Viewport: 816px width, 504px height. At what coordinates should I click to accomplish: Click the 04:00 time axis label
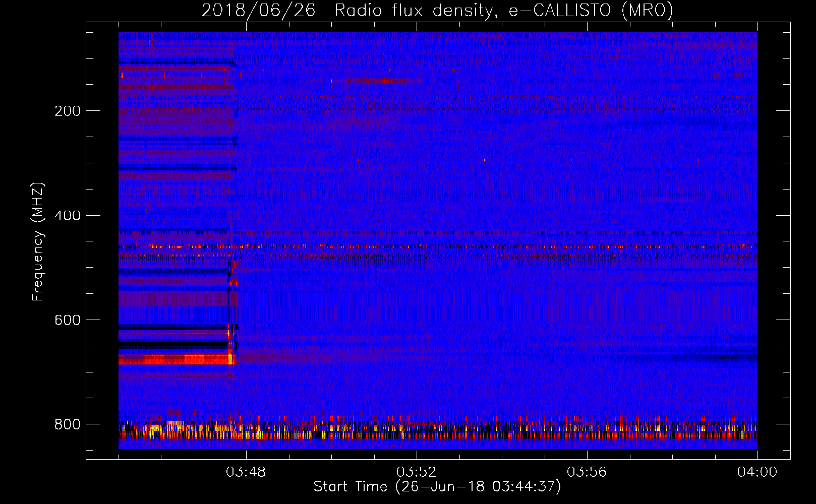click(x=757, y=472)
